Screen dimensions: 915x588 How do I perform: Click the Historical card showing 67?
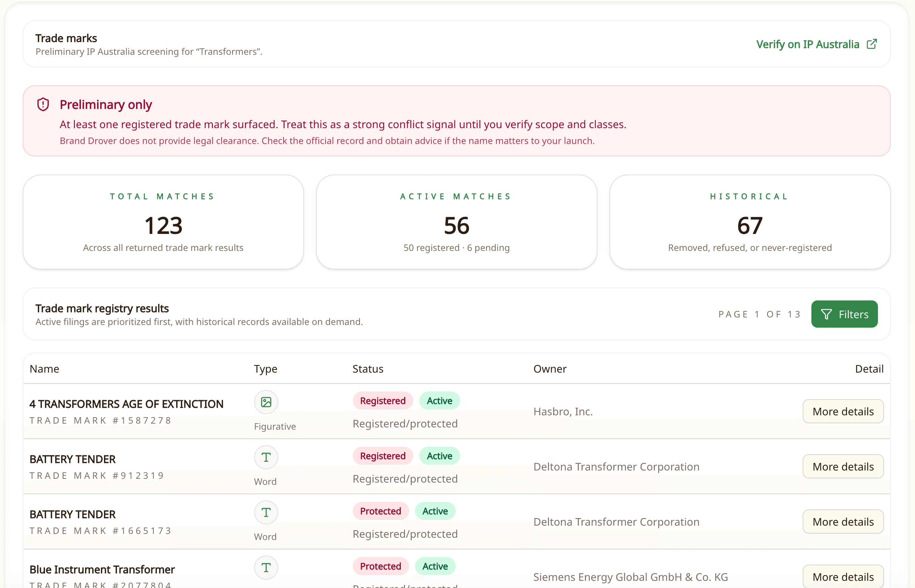coord(749,222)
